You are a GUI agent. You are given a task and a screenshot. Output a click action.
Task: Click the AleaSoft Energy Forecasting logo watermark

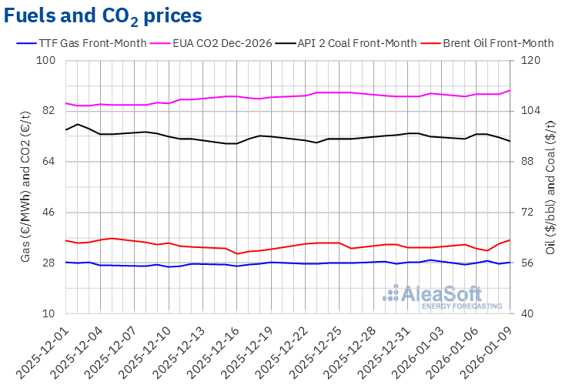click(x=434, y=297)
